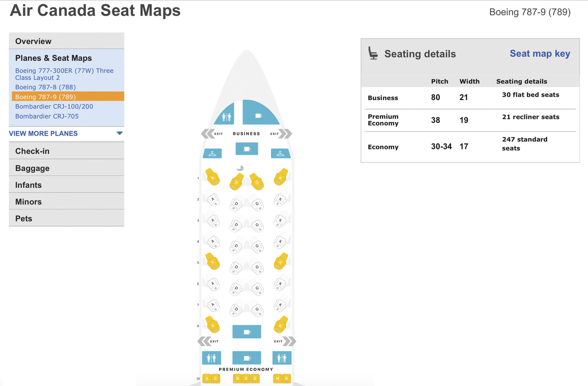Open the Pets section
588x386 pixels.
[x=24, y=218]
